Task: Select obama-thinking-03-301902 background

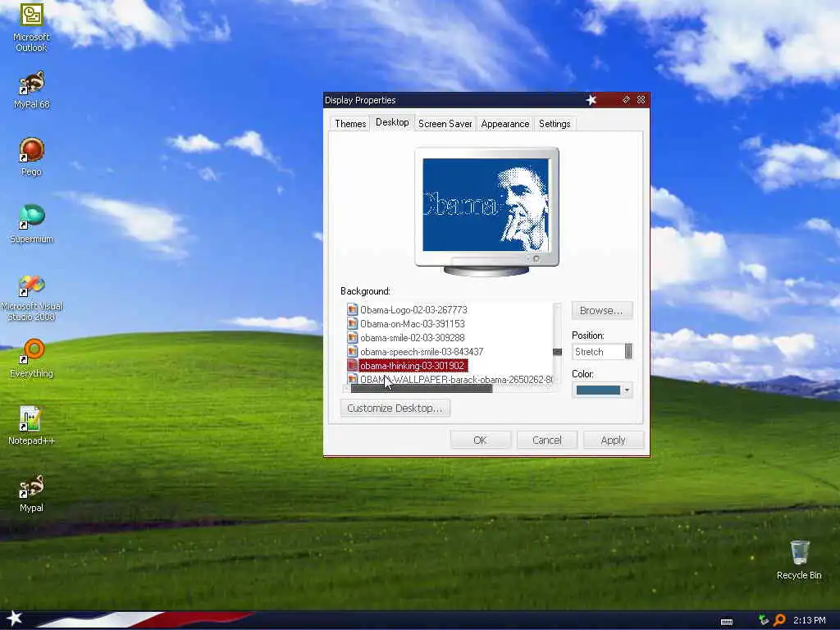Action: point(412,365)
